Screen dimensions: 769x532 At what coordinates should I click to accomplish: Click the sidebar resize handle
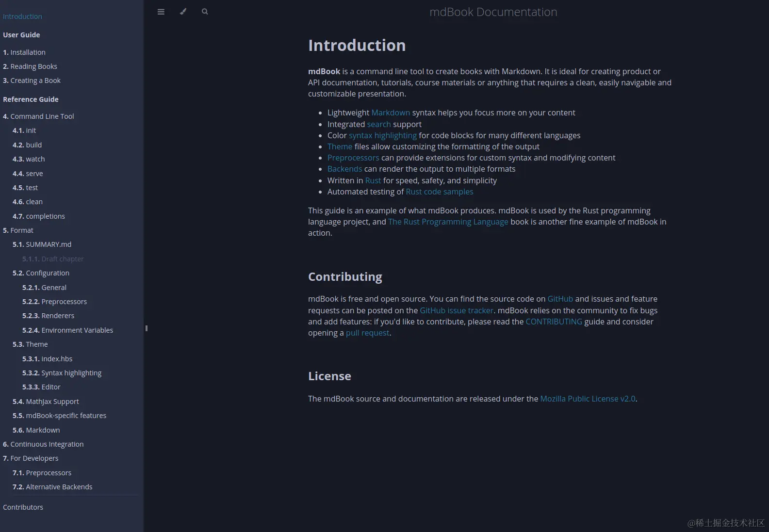point(146,328)
